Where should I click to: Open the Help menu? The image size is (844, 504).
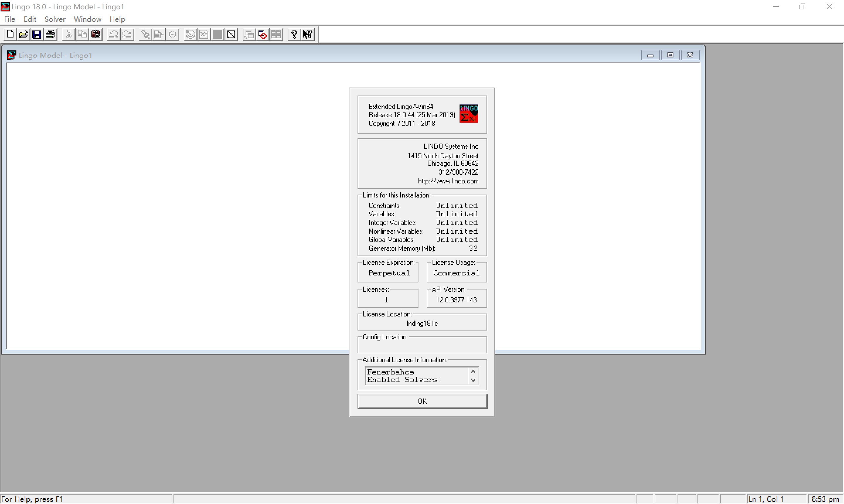[118, 19]
